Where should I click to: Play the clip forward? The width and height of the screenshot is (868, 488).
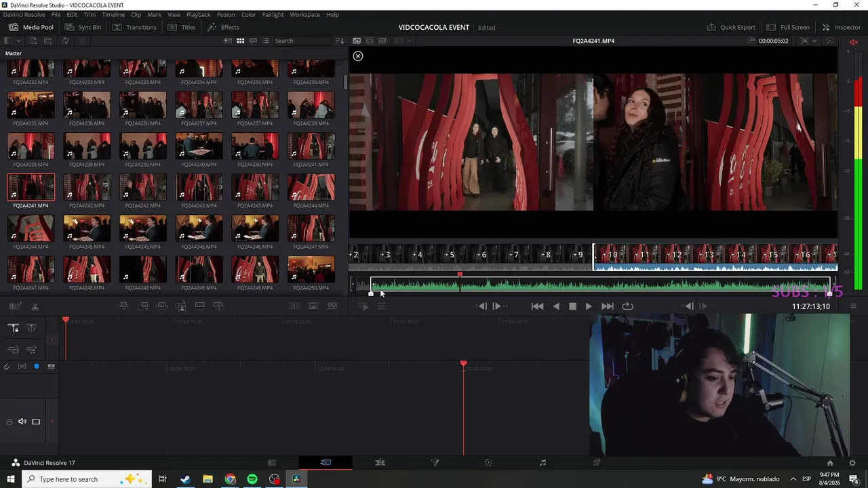[x=589, y=306]
